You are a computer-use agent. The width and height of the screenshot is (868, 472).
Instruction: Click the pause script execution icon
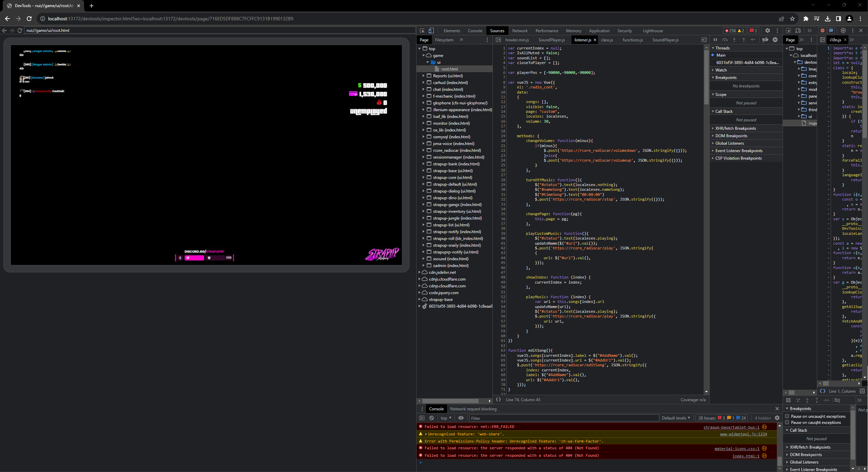point(715,40)
